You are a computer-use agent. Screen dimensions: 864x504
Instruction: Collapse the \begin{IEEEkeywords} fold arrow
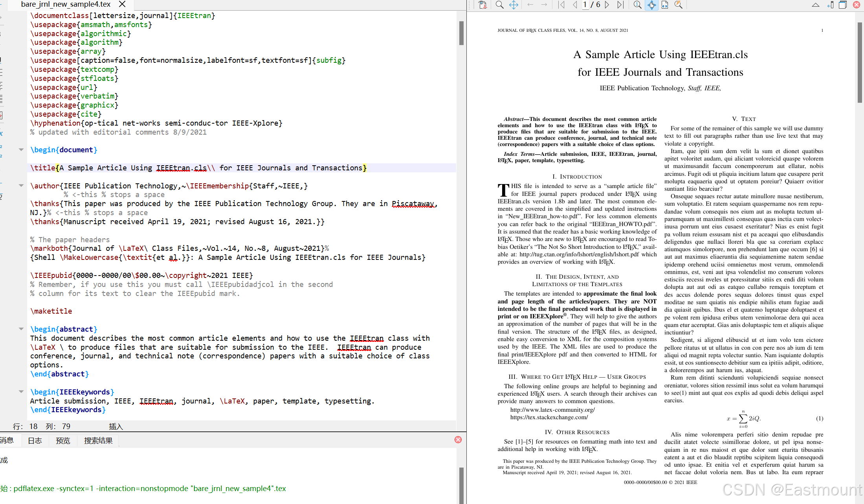coord(21,392)
